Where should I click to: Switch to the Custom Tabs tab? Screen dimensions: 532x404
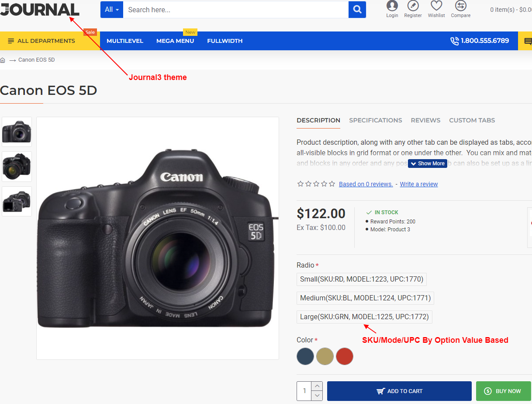point(472,120)
